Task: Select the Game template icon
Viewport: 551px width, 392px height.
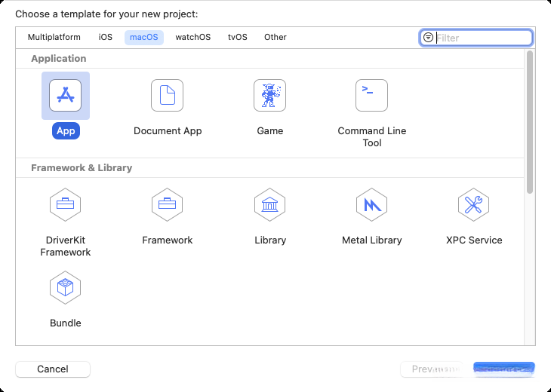Action: tap(269, 96)
